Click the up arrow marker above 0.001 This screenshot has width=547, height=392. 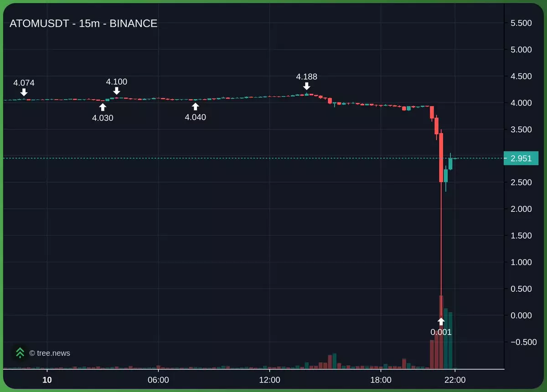point(441,321)
